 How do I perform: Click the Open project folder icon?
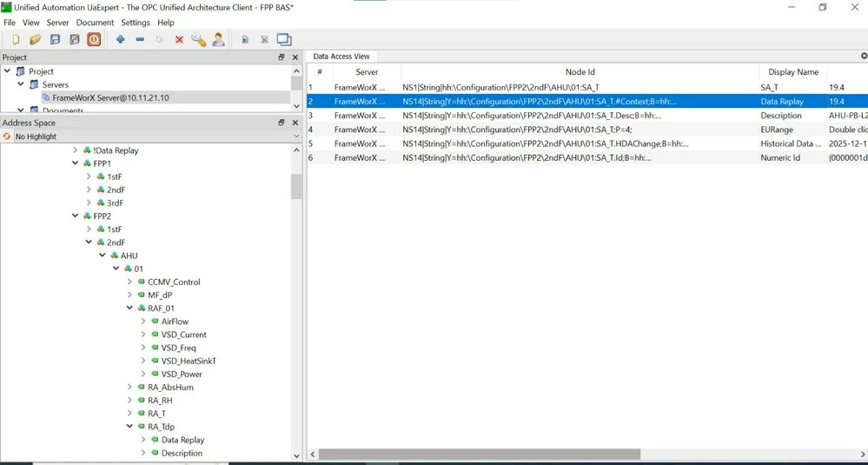[x=35, y=39]
